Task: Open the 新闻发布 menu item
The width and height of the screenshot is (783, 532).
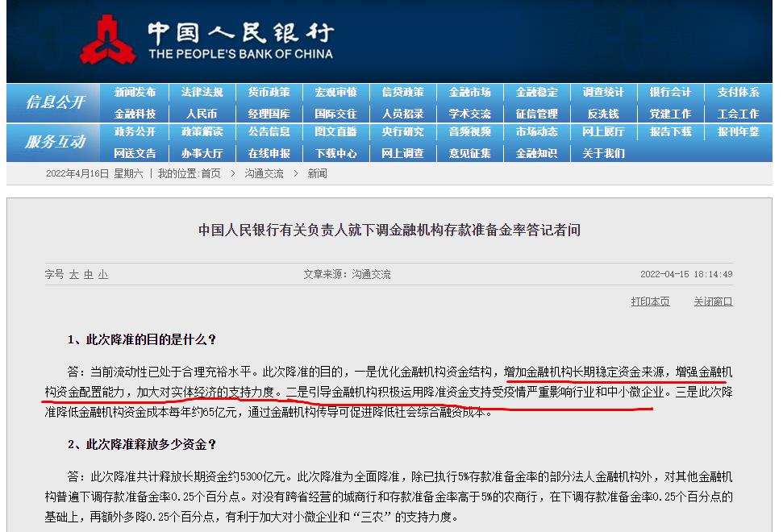Action: tap(135, 93)
